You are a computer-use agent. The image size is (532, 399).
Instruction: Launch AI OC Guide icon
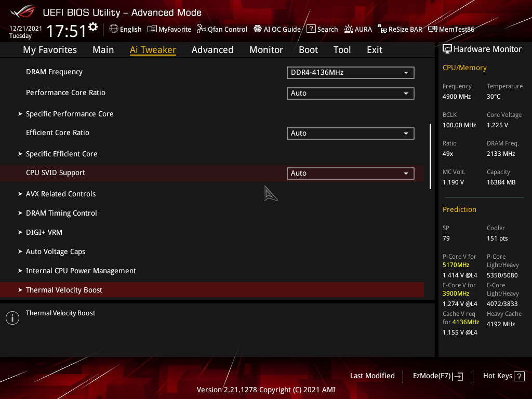258,29
